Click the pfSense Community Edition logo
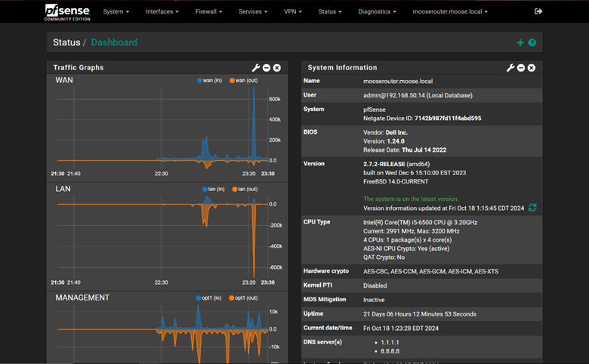This screenshot has width=589, height=364. pyautogui.click(x=68, y=12)
